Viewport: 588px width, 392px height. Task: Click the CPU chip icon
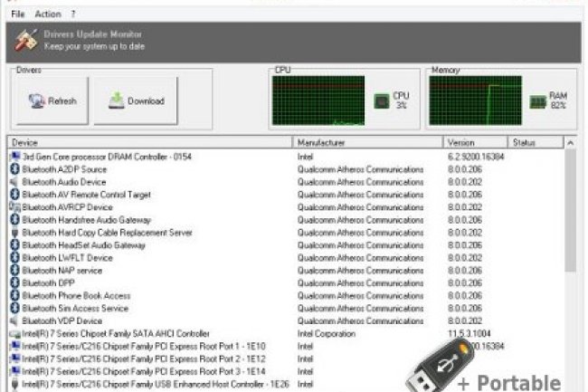(x=382, y=100)
